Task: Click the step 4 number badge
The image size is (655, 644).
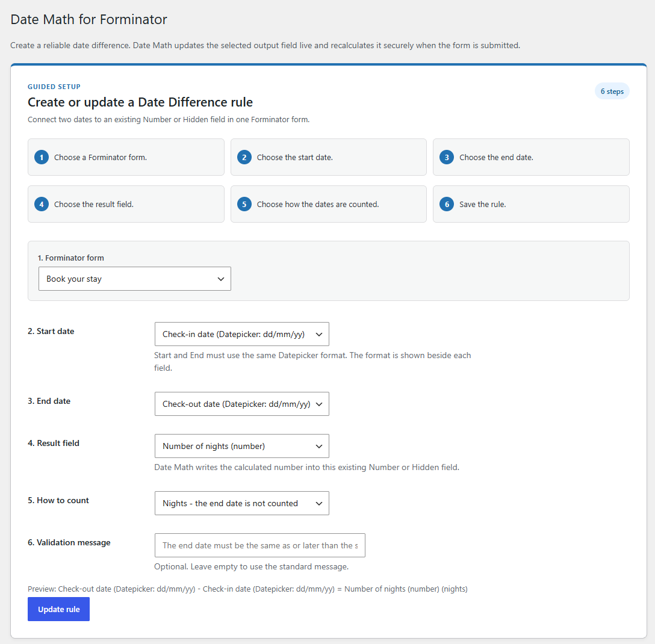Action: [x=42, y=204]
